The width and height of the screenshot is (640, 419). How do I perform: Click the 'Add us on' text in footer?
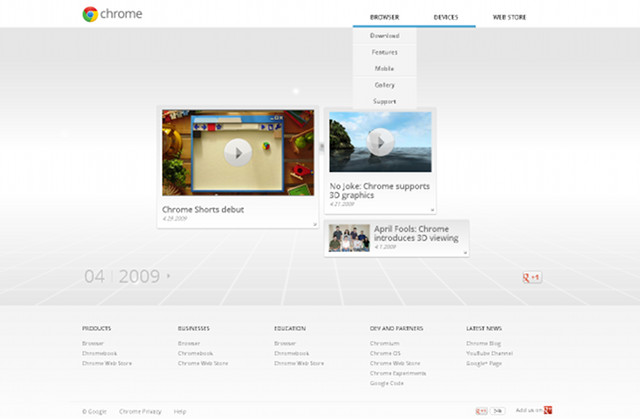[x=529, y=410]
